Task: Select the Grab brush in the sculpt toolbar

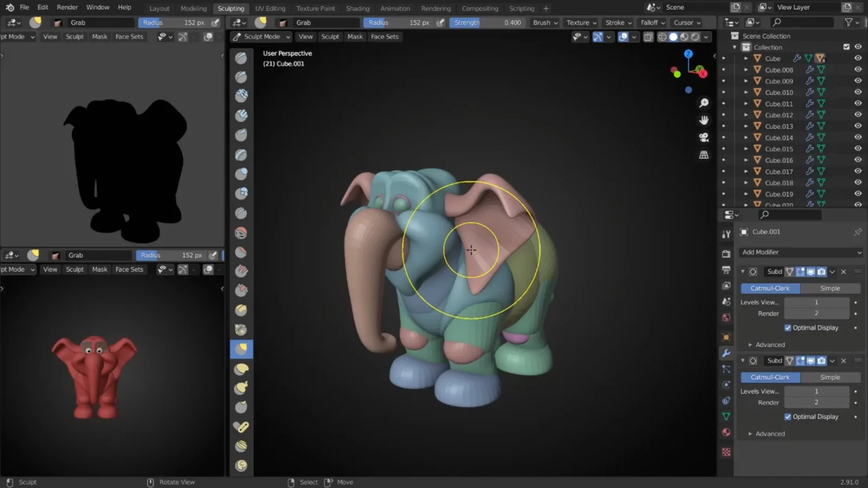Action: click(241, 349)
